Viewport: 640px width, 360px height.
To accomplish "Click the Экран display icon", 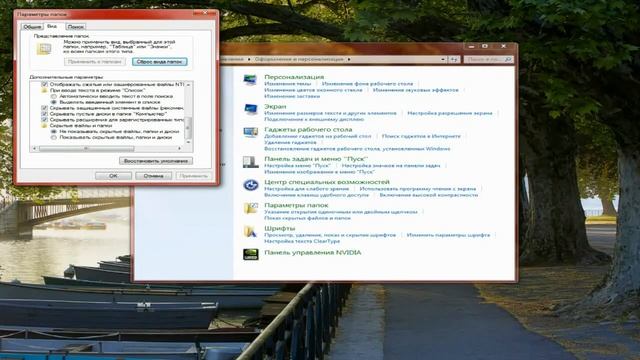I will (x=250, y=109).
